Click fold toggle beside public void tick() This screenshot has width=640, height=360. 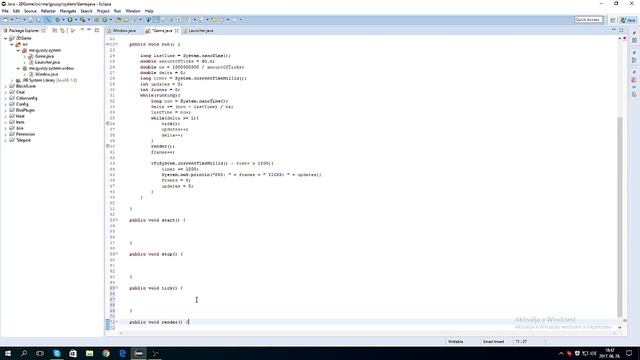coord(117,288)
